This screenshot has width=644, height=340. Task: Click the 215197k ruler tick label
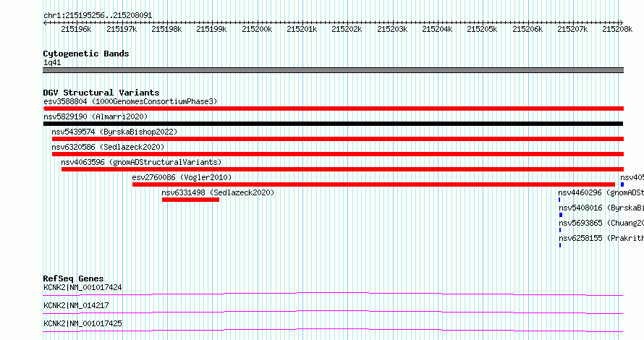(122, 30)
